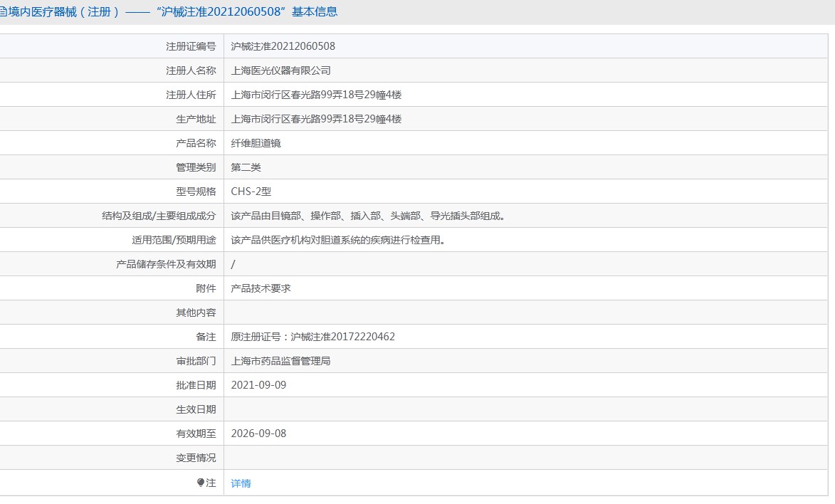Click the 产品名称 label
Image resolution: width=835 pixels, height=504 pixels.
[196, 143]
